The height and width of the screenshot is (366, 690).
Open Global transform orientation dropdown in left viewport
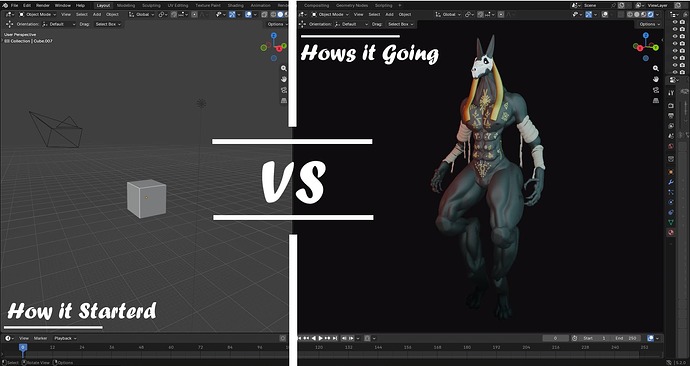[x=142, y=15]
